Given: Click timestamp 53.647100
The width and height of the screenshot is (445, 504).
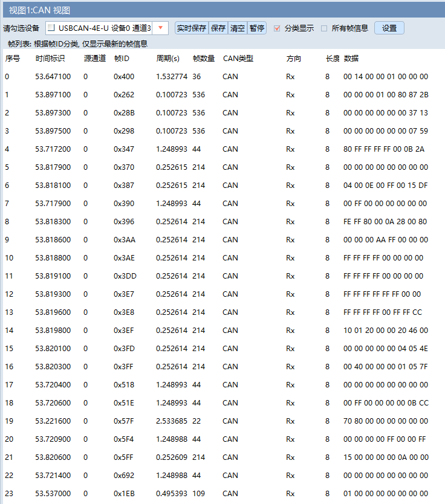Looking at the screenshot, I should (53, 77).
